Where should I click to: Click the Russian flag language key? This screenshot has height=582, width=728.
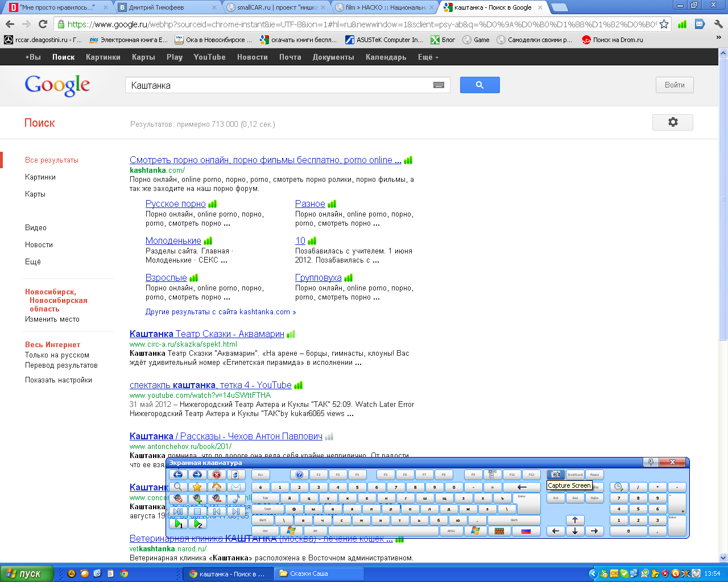526,531
